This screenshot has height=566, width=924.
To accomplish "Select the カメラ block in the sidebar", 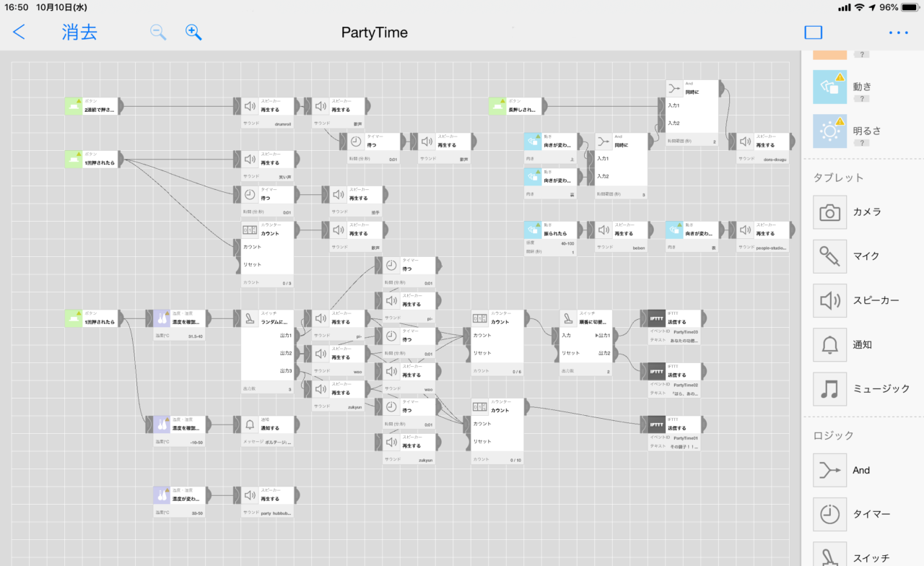I will pyautogui.click(x=830, y=212).
